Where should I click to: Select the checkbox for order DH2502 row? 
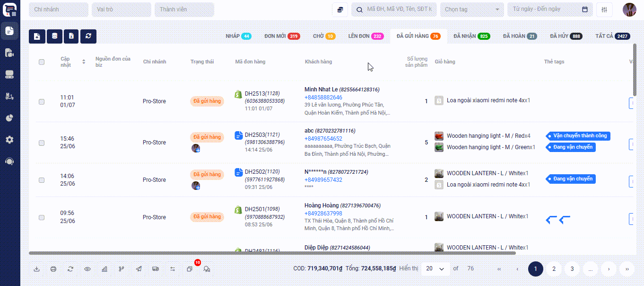tap(42, 180)
